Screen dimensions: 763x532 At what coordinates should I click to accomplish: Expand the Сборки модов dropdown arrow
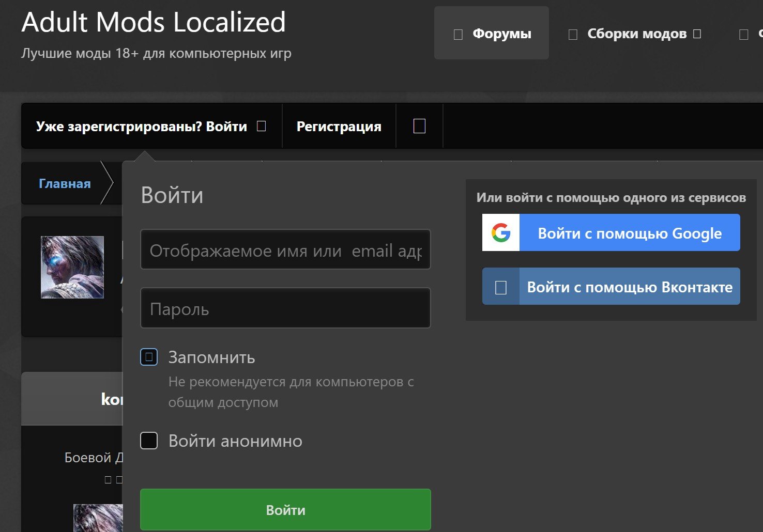(x=697, y=34)
